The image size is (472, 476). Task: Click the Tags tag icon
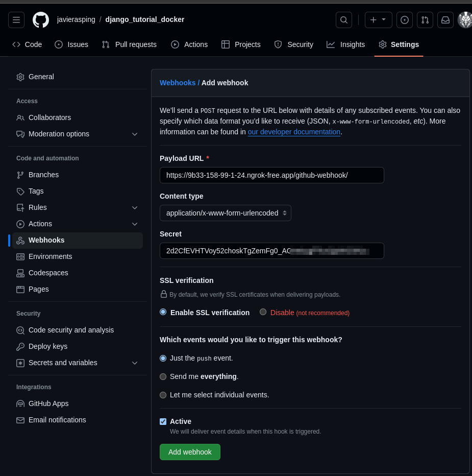tap(20, 192)
